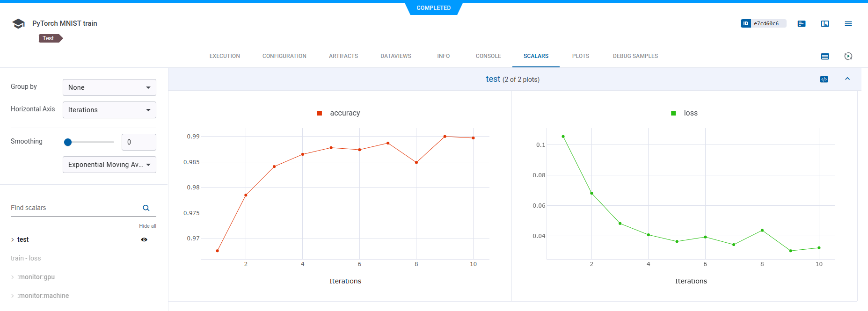Toggle the accuracy legend series
868x311 pixels.
(339, 113)
